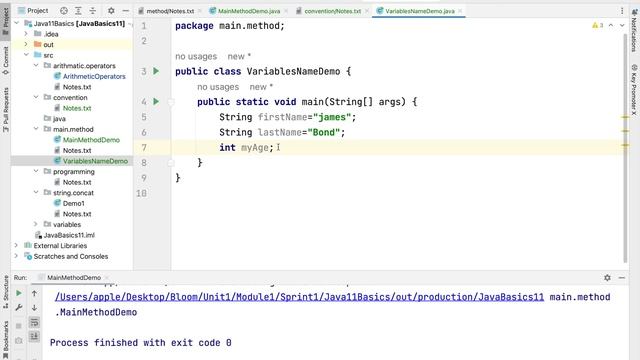This screenshot has height=360, width=640.
Task: Expand the .idea folder
Action: click(26, 34)
